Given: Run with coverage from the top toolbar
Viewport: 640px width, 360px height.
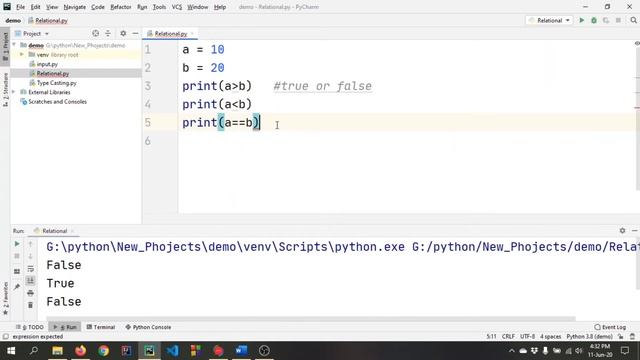Looking at the screenshot, I should click(606, 20).
